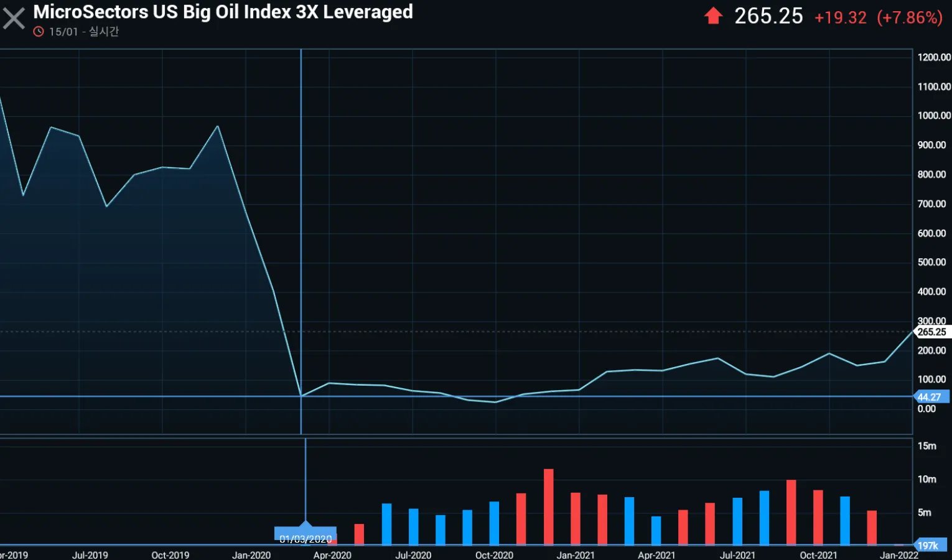Click the Jul-2019 date axis label
Image resolution: width=952 pixels, height=560 pixels.
pyautogui.click(x=90, y=555)
